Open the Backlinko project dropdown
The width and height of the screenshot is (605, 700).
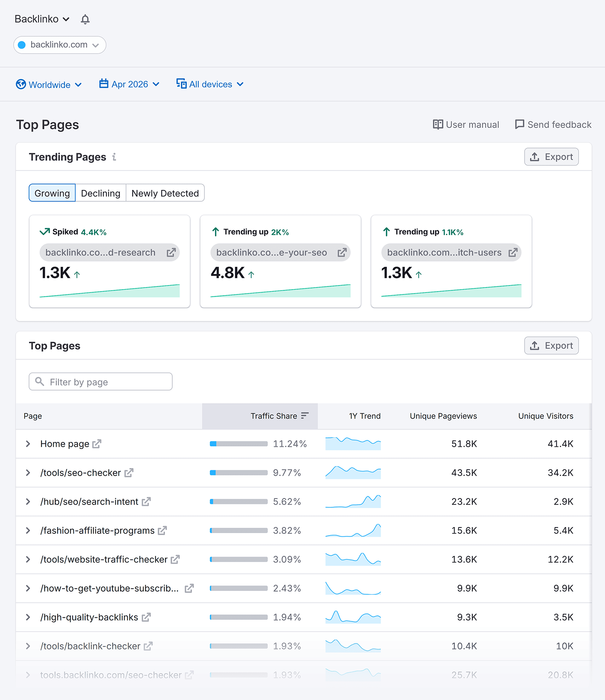click(x=42, y=19)
